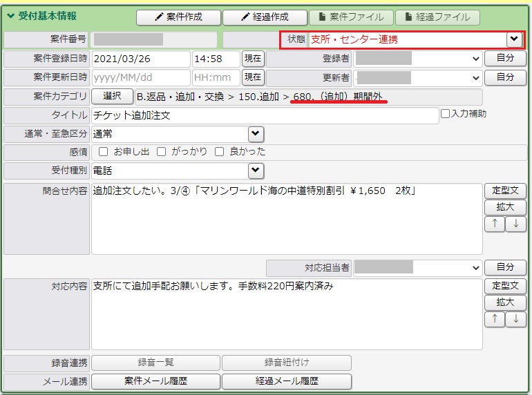The image size is (532, 395).
Task: Set 案件登録日時 to 現在
Action: (253, 59)
